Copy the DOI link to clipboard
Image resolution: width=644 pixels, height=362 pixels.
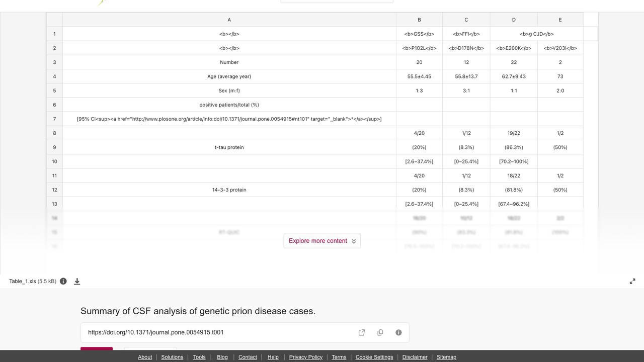pyautogui.click(x=380, y=332)
